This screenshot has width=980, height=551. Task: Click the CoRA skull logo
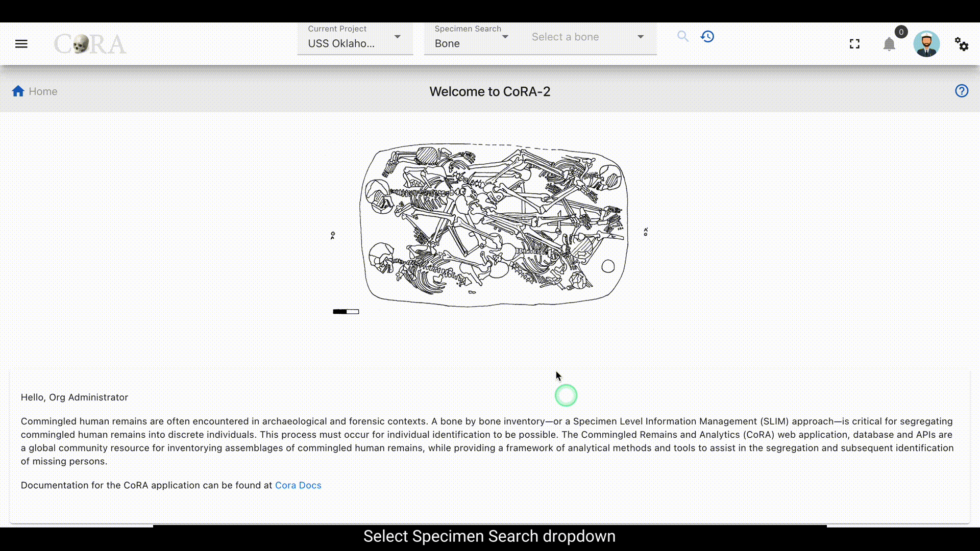[90, 44]
